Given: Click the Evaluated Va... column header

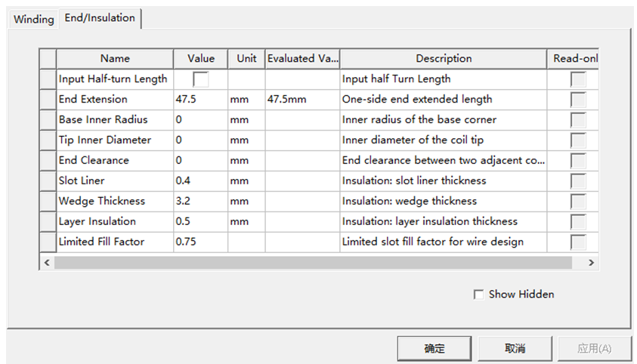Looking at the screenshot, I should pos(303,59).
